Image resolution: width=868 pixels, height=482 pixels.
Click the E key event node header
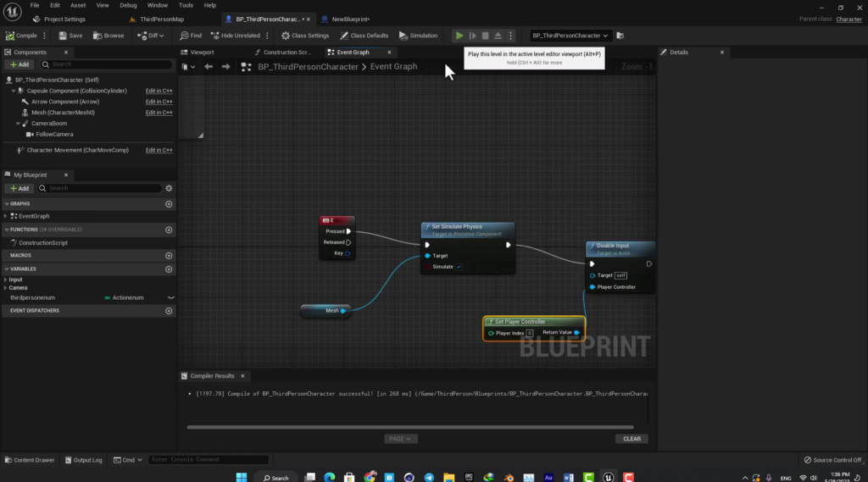click(x=337, y=220)
